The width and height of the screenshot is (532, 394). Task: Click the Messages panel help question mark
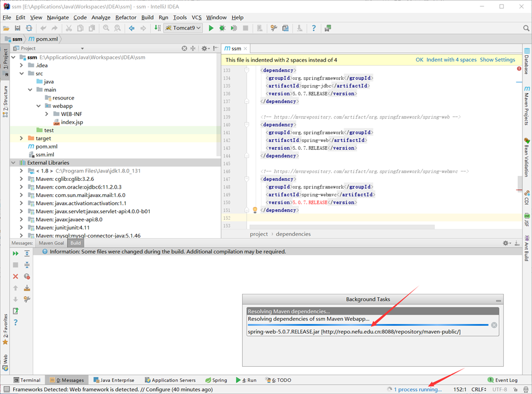[16, 322]
